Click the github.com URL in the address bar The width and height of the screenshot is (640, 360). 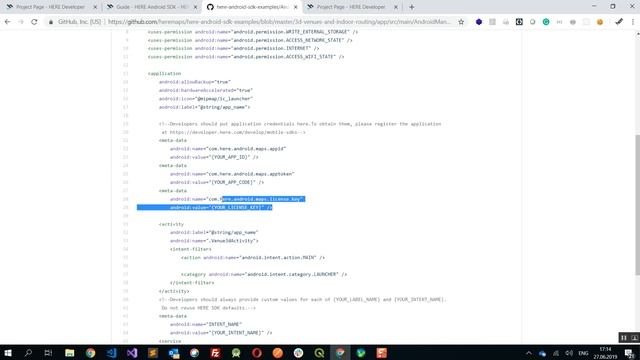[279, 22]
